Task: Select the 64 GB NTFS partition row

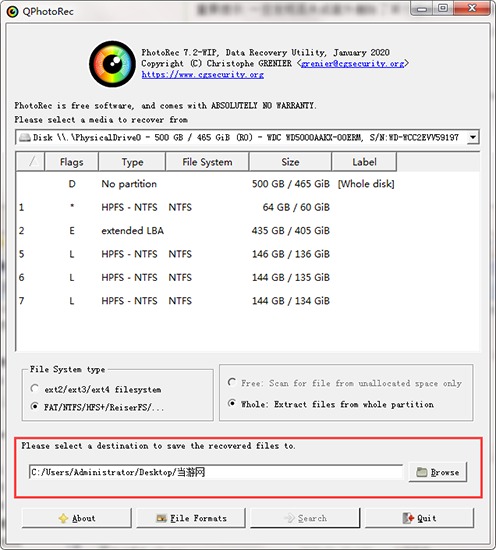Action: click(x=247, y=207)
